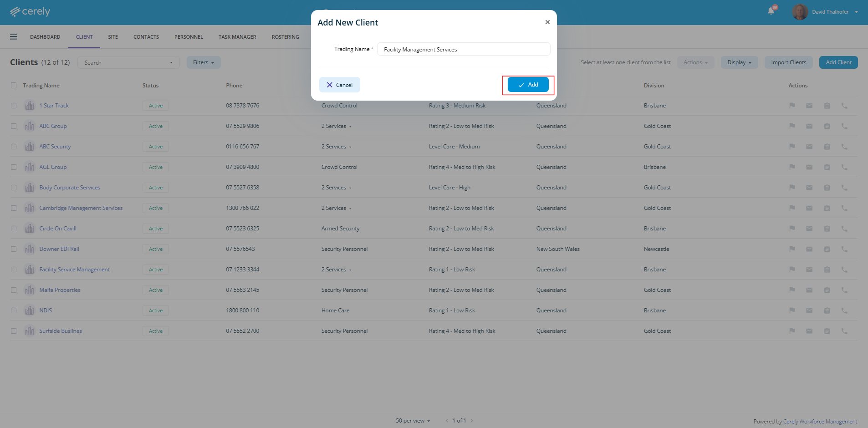Expand the Filters dropdown
868x428 pixels.
click(204, 62)
